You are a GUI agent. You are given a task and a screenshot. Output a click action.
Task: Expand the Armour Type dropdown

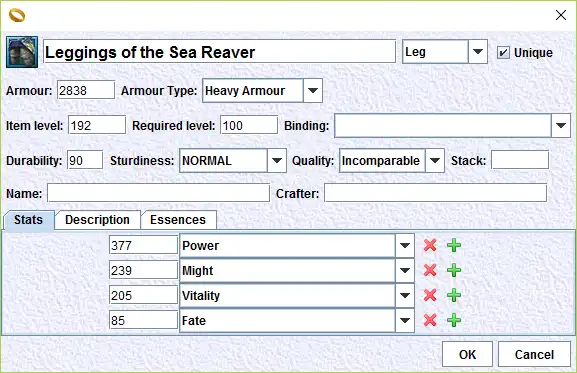pyautogui.click(x=262, y=90)
